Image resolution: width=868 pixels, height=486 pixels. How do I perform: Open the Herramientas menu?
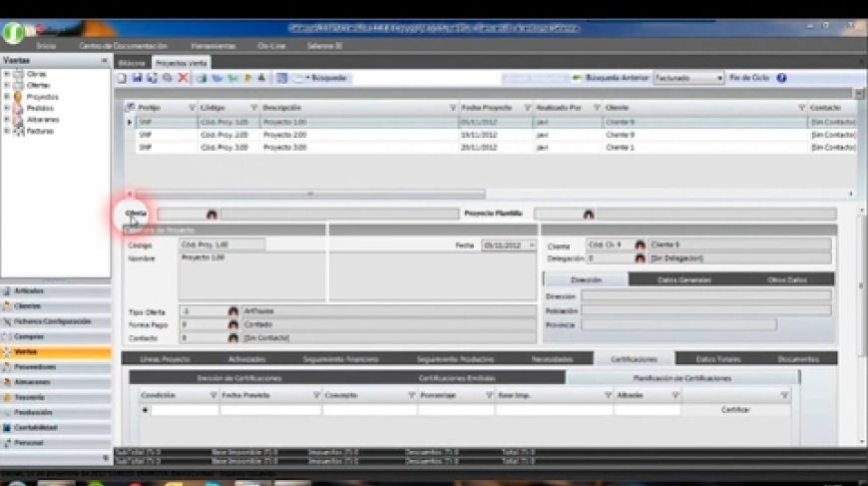(214, 46)
